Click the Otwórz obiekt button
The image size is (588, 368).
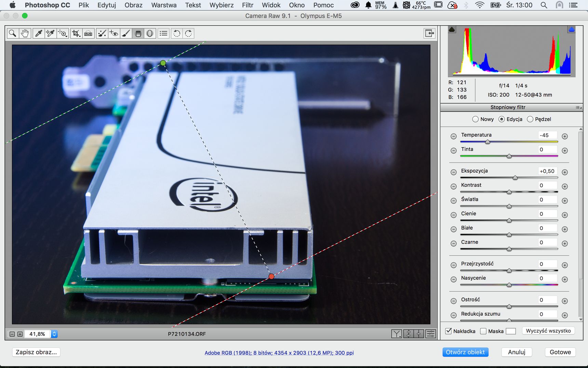(465, 352)
